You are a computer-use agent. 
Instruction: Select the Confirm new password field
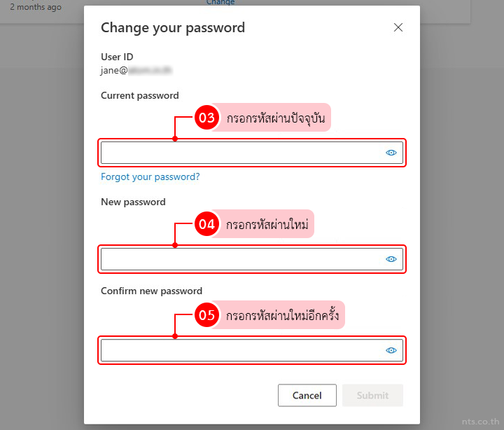(241, 350)
